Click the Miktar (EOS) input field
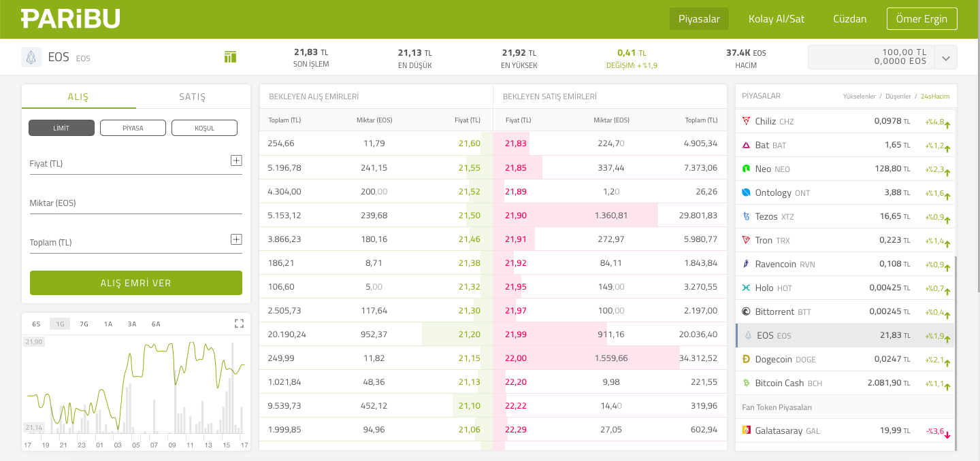The image size is (980, 461). coord(136,203)
